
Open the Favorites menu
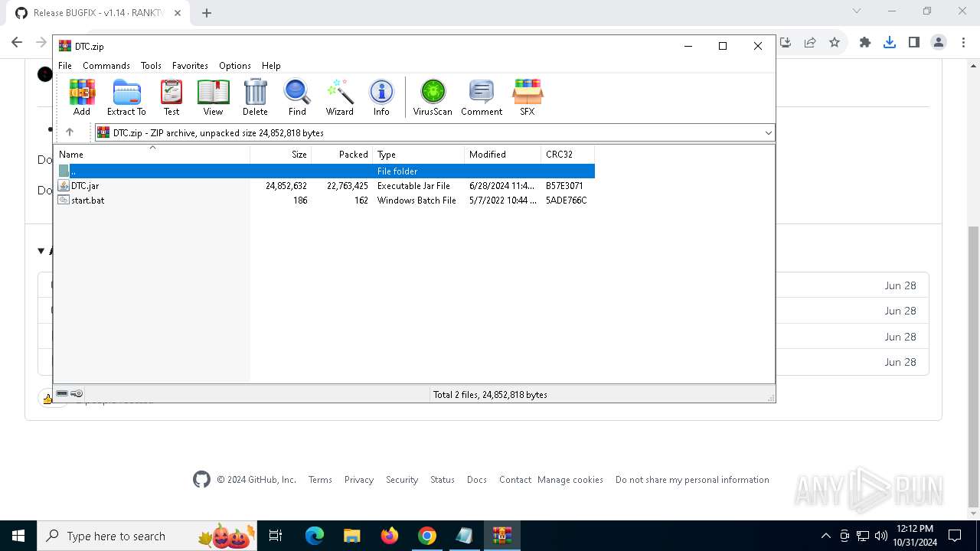coord(190,66)
